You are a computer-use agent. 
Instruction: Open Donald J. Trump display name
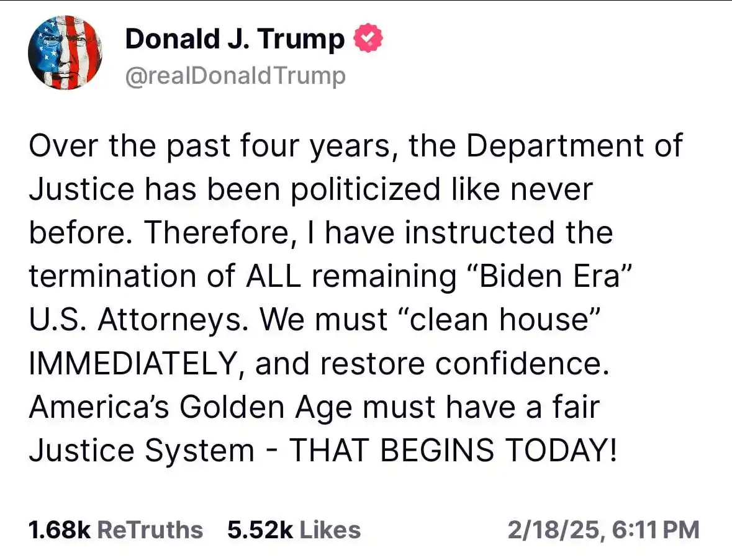point(235,38)
